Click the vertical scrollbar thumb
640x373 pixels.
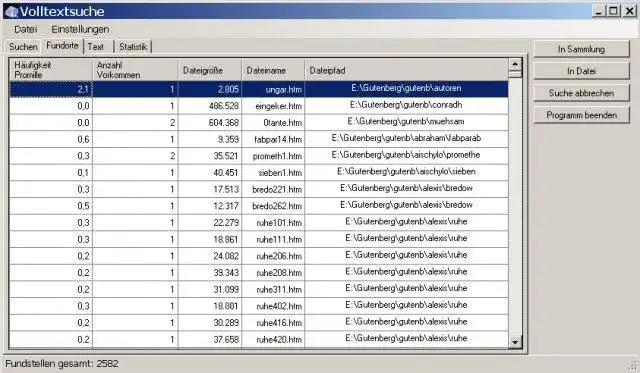(515, 74)
